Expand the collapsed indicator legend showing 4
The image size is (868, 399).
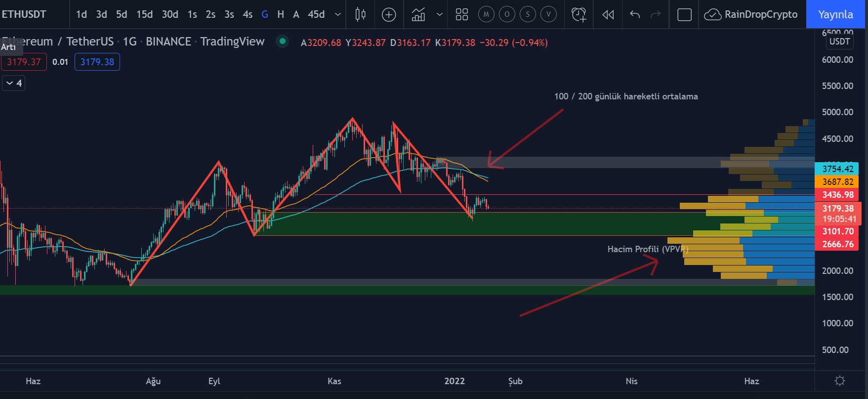click(x=13, y=83)
